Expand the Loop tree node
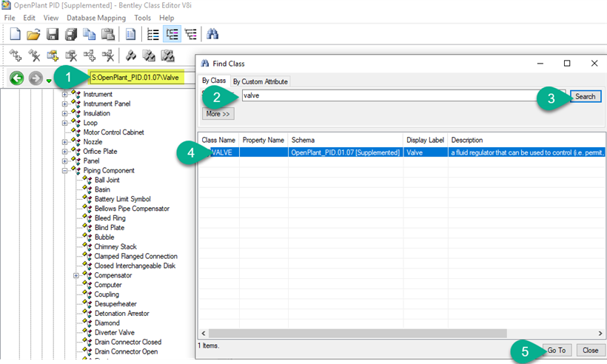The height and width of the screenshot is (364, 607). pyautogui.click(x=64, y=123)
